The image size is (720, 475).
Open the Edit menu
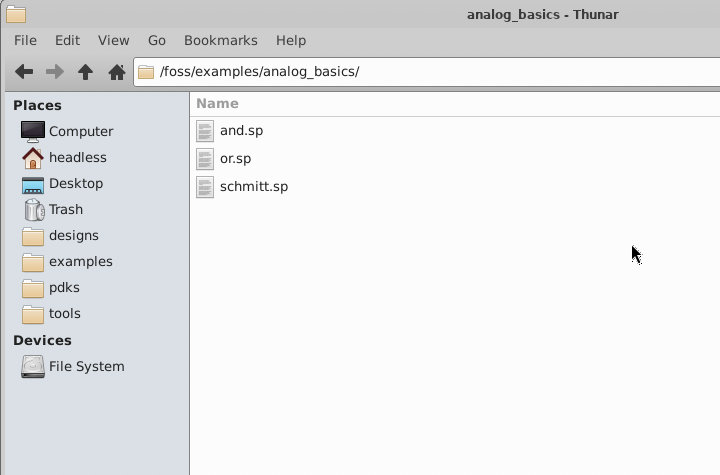pos(67,41)
